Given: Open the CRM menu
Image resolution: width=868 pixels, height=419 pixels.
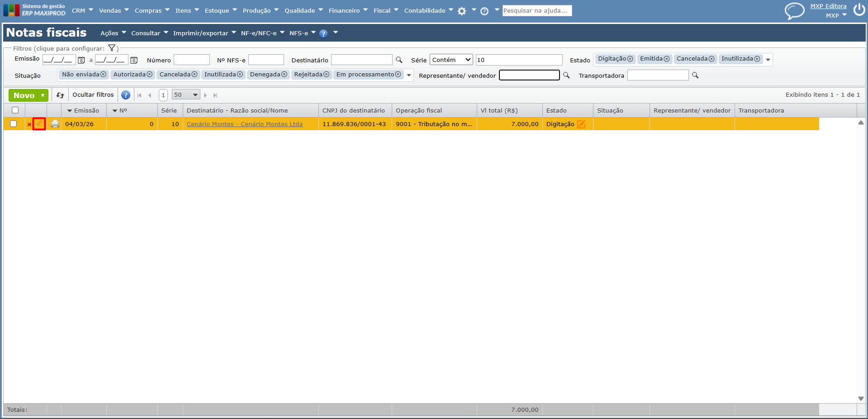Looking at the screenshot, I should pos(82,10).
